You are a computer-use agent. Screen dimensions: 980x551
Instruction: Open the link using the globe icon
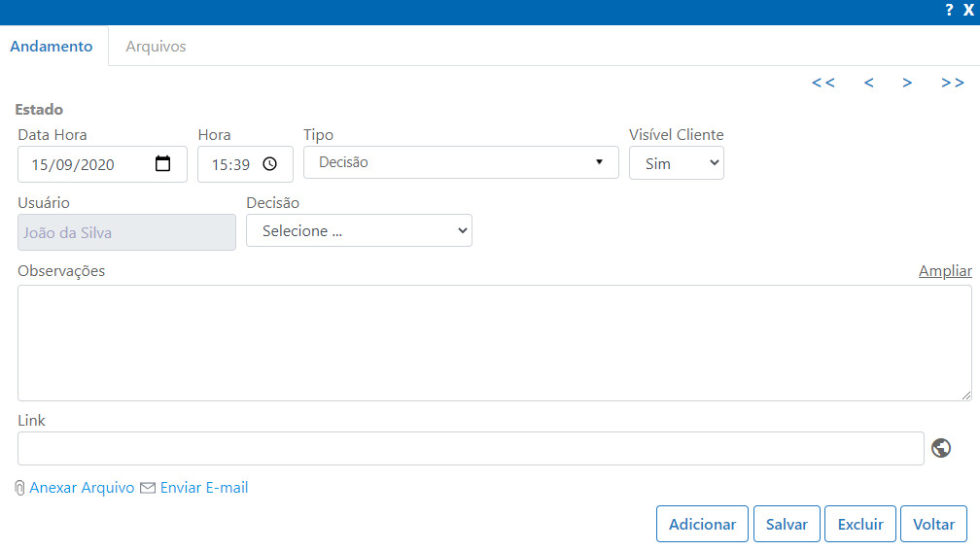(941, 448)
